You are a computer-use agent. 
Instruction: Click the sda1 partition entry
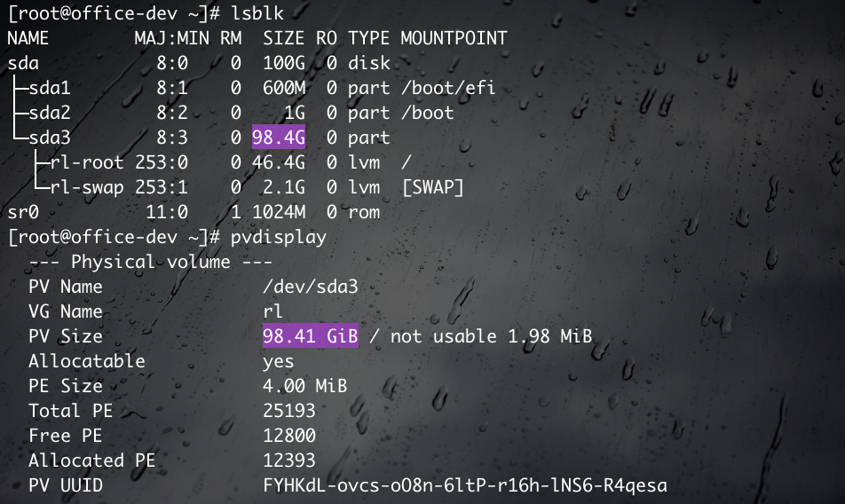[x=50, y=88]
